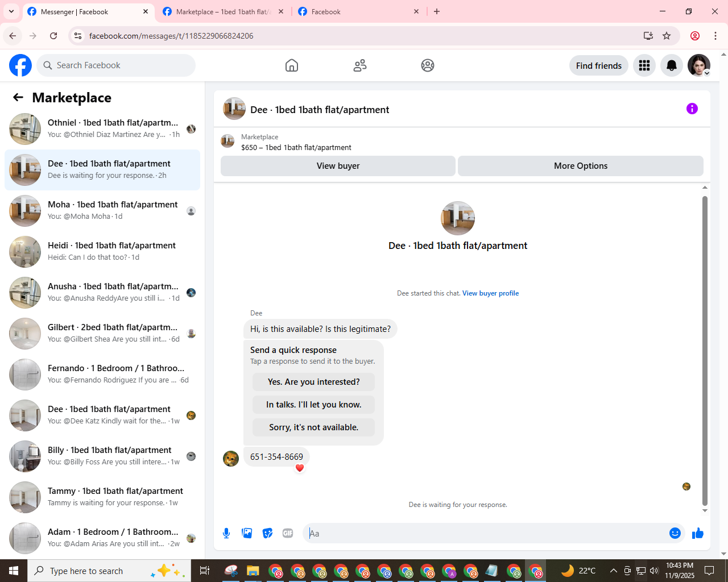Click the large listing photo in chat body
Viewport: 728px width, 582px height.
[x=458, y=218]
